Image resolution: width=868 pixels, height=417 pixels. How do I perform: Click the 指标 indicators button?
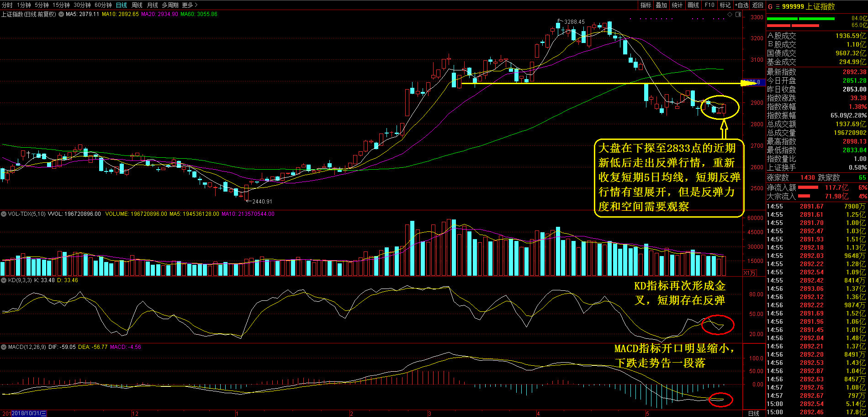click(646, 5)
